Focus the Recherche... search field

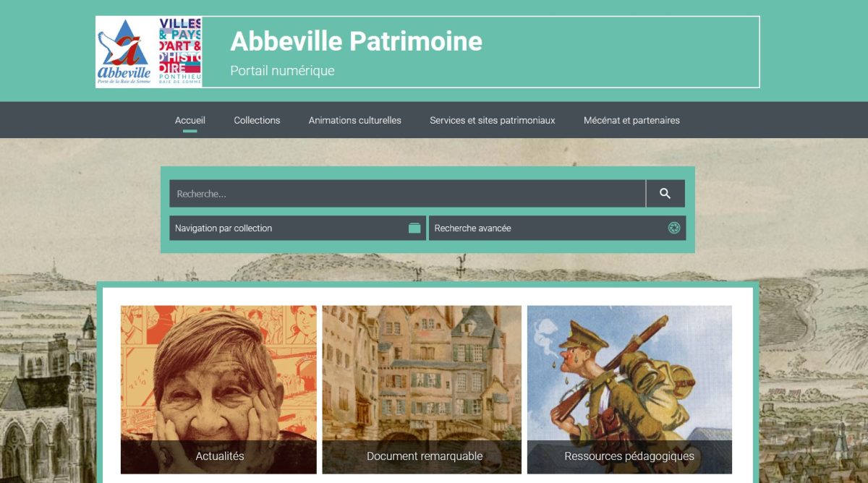pyautogui.click(x=408, y=194)
